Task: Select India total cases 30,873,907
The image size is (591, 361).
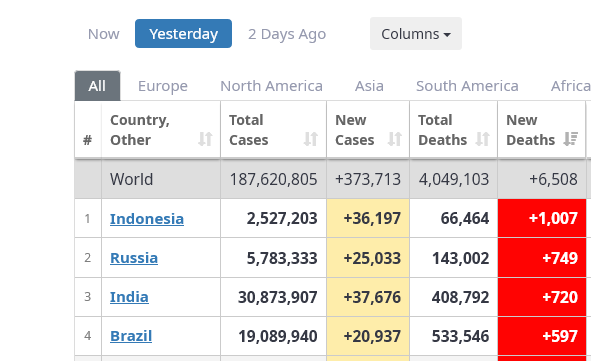Action: (x=278, y=297)
